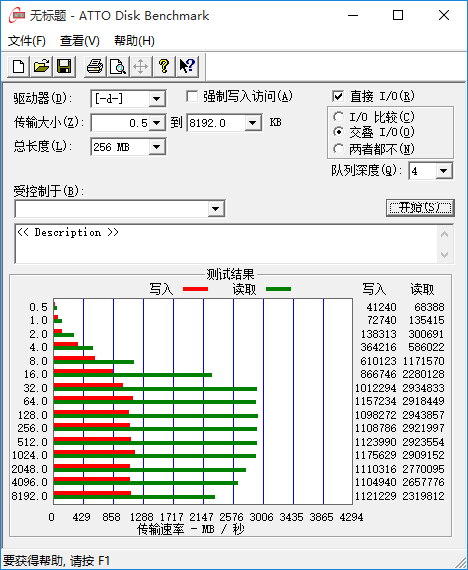Open About with the yellow question mark
The width and height of the screenshot is (468, 570).
tap(164, 67)
